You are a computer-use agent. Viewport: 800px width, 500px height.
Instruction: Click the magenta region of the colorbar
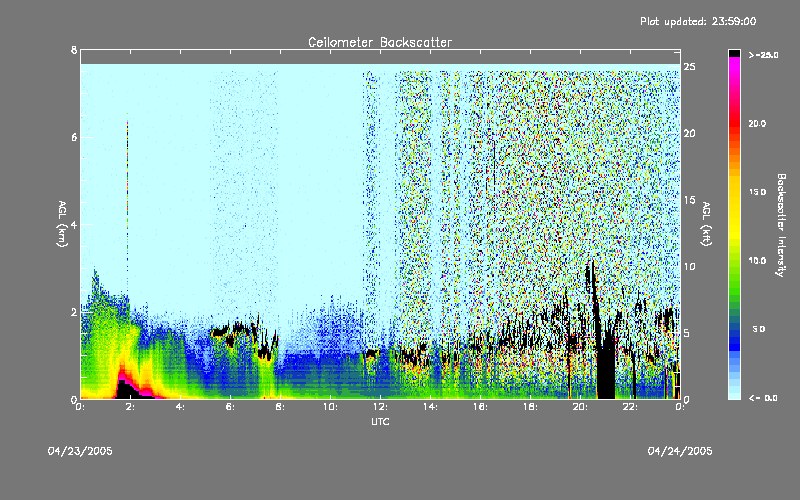coord(734,69)
